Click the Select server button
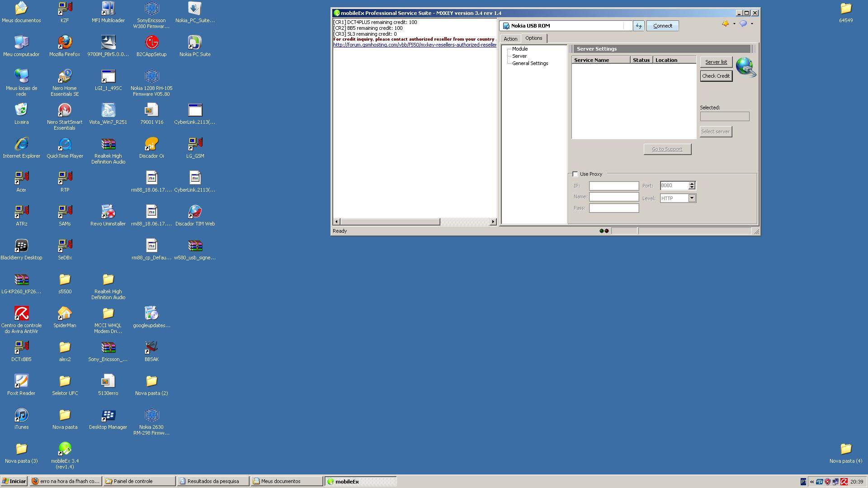The width and height of the screenshot is (868, 488). tap(715, 131)
